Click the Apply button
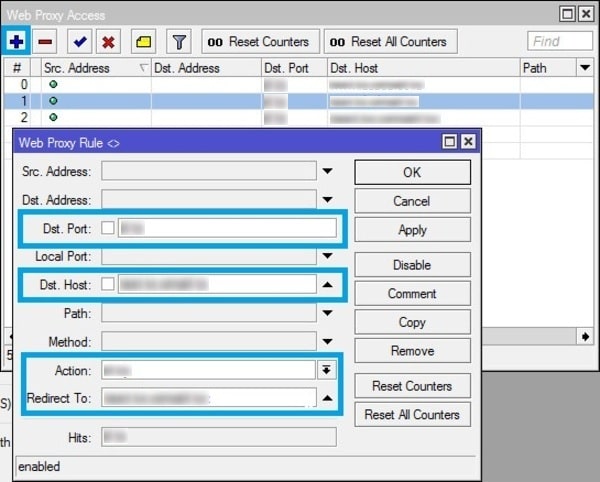The height and width of the screenshot is (482, 600). (412, 229)
